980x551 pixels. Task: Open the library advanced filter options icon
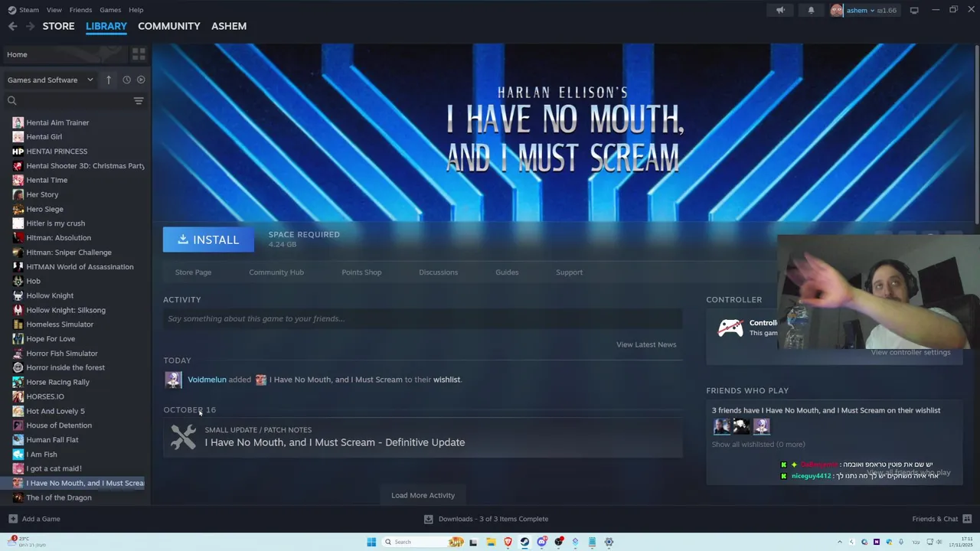click(x=139, y=100)
